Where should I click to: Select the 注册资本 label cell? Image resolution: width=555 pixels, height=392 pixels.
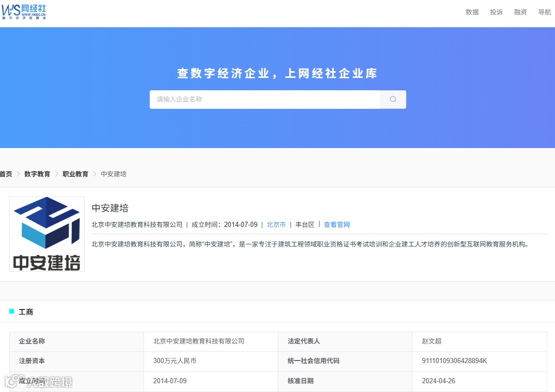pyautogui.click(x=76, y=361)
